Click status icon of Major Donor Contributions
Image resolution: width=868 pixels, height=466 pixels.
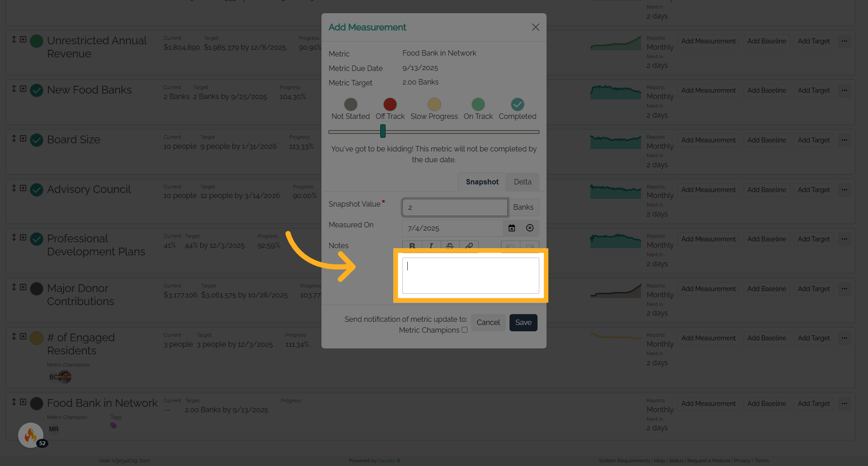(37, 289)
